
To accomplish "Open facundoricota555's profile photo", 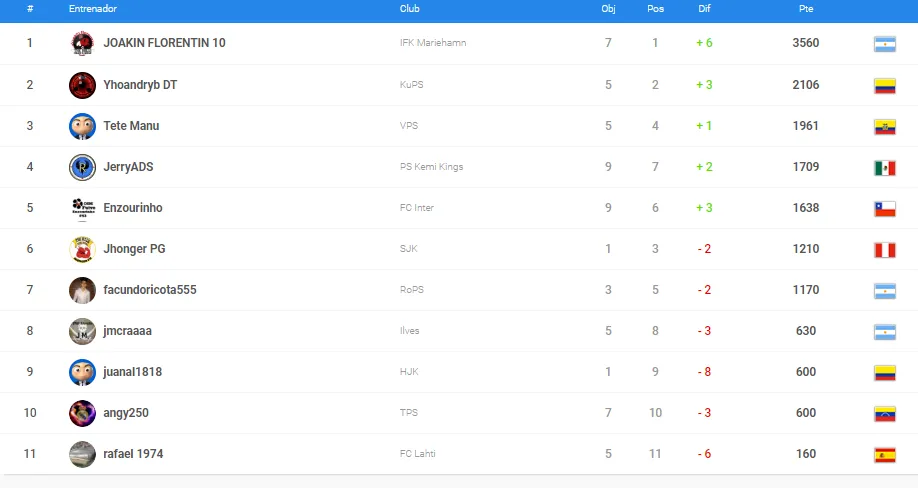I will point(82,290).
